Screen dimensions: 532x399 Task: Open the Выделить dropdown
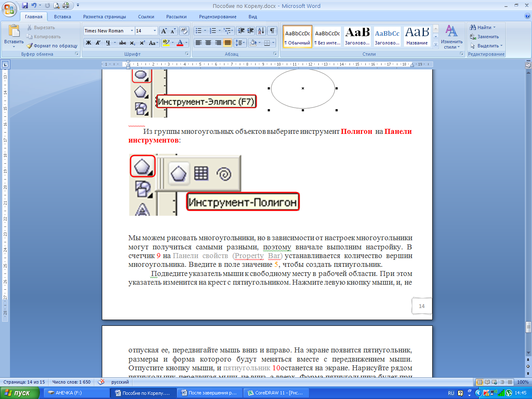(486, 46)
